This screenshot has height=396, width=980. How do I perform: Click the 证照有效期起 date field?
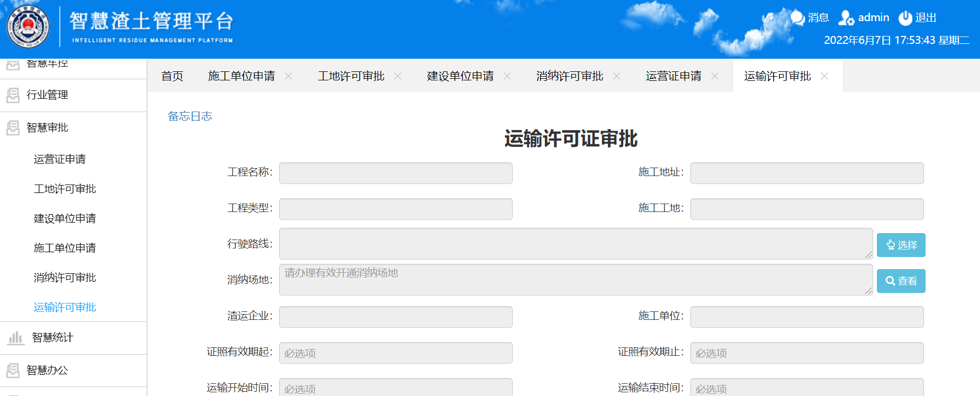pos(395,353)
